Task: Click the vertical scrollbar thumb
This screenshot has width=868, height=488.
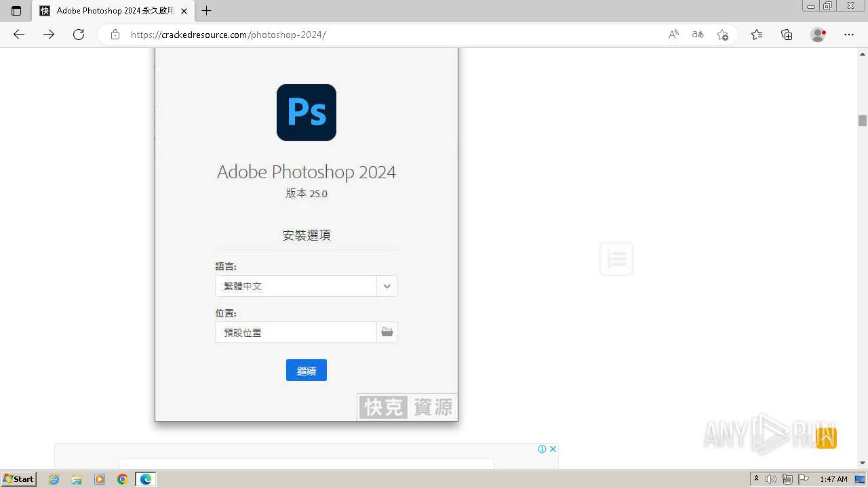Action: (x=863, y=121)
